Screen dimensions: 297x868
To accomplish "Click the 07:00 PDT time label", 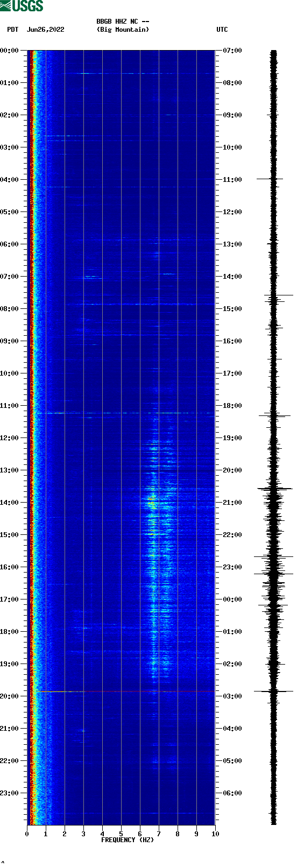I will (9, 277).
